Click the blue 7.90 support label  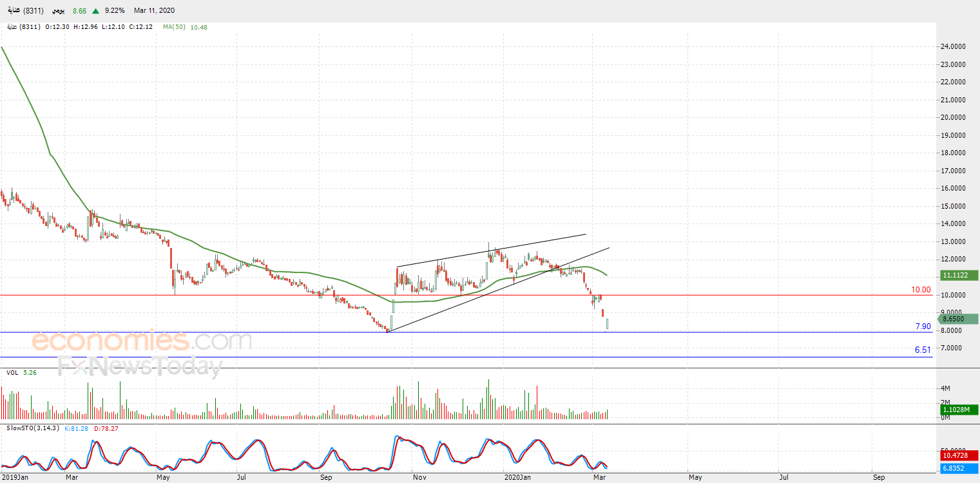923,327
